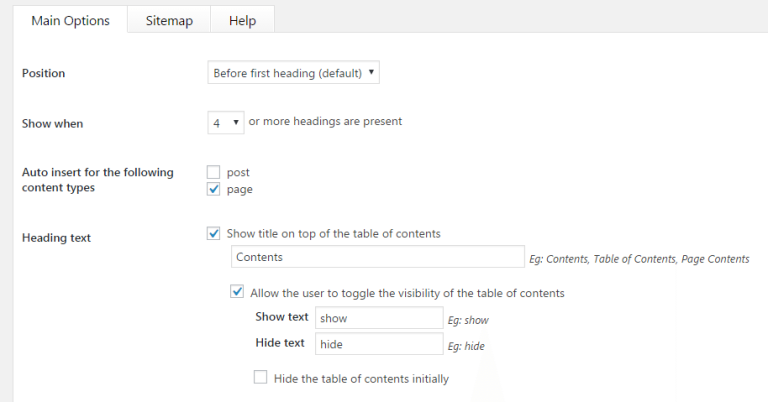Enable auto insert for post checkbox

tap(214, 172)
